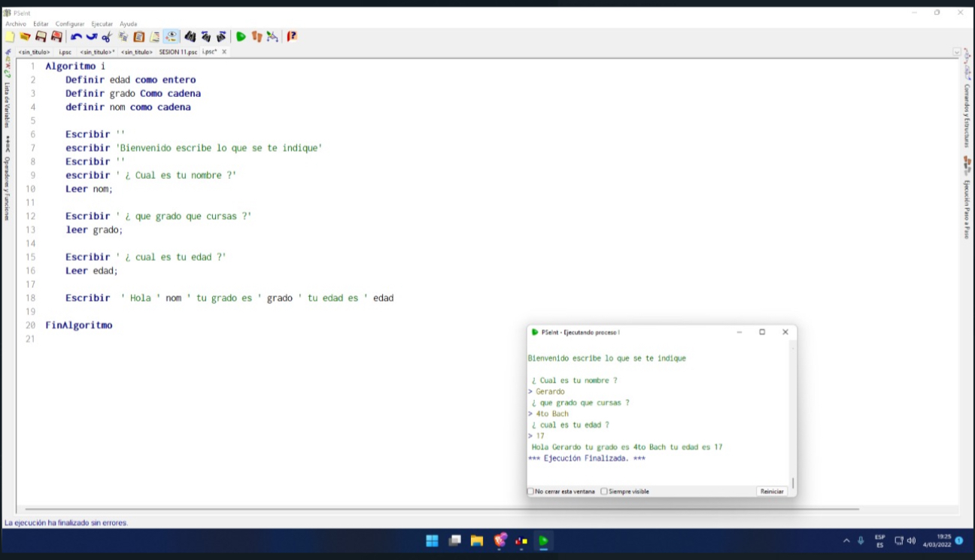The width and height of the screenshot is (975, 560).
Task: Click the Open file folder icon
Action: [25, 36]
